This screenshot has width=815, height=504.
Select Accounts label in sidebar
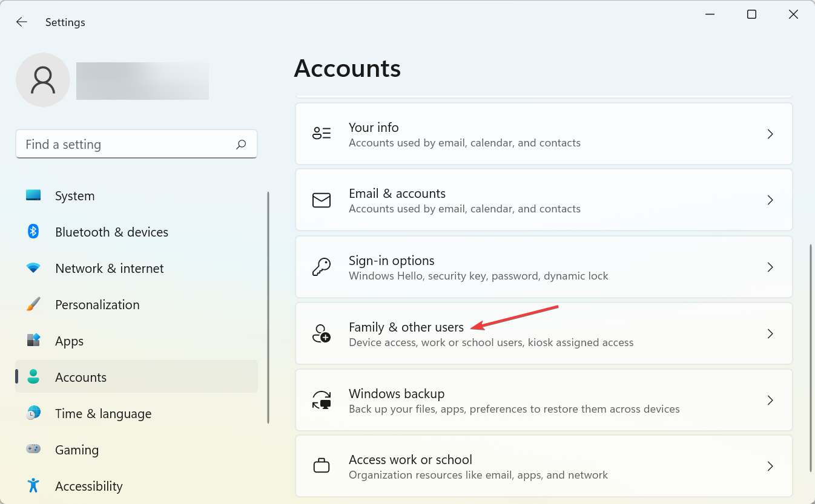81,377
